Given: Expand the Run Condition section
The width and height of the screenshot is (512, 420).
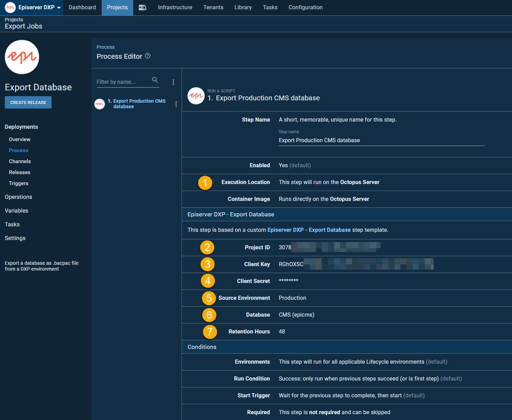Looking at the screenshot, I should pyautogui.click(x=252, y=379).
